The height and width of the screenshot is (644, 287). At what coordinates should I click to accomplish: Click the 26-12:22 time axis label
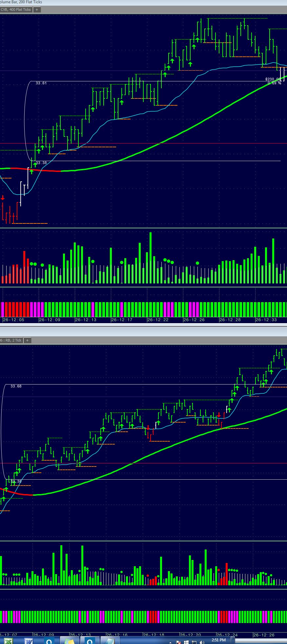pyautogui.click(x=158, y=320)
